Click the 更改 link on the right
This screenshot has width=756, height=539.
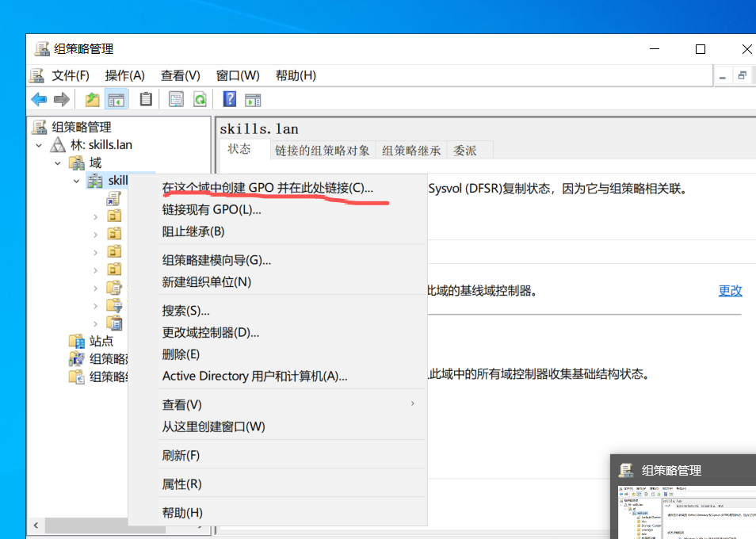tap(730, 290)
